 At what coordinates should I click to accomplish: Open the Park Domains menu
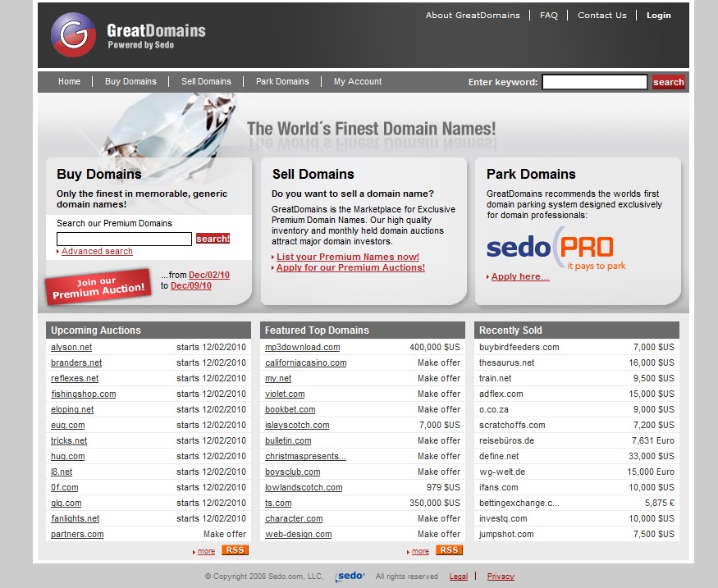(282, 81)
